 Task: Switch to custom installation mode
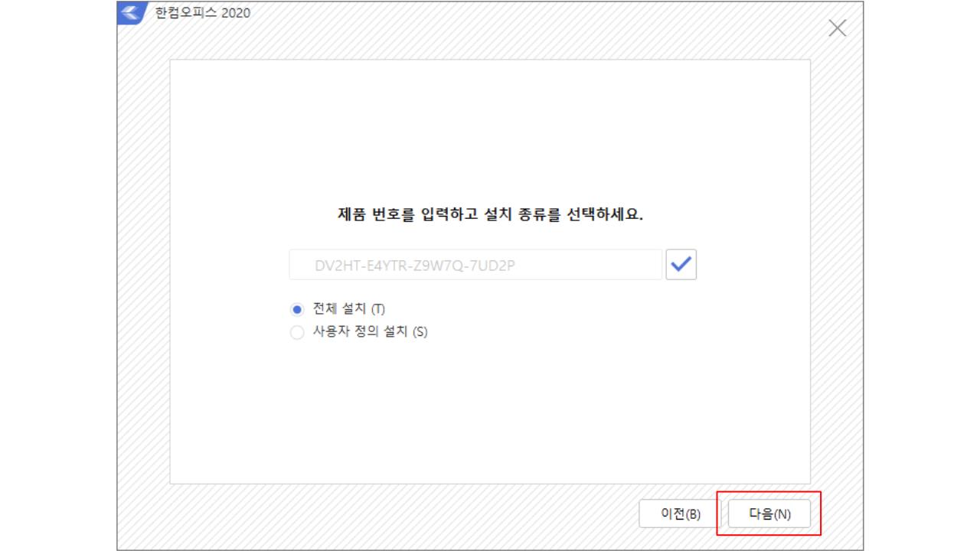(299, 331)
